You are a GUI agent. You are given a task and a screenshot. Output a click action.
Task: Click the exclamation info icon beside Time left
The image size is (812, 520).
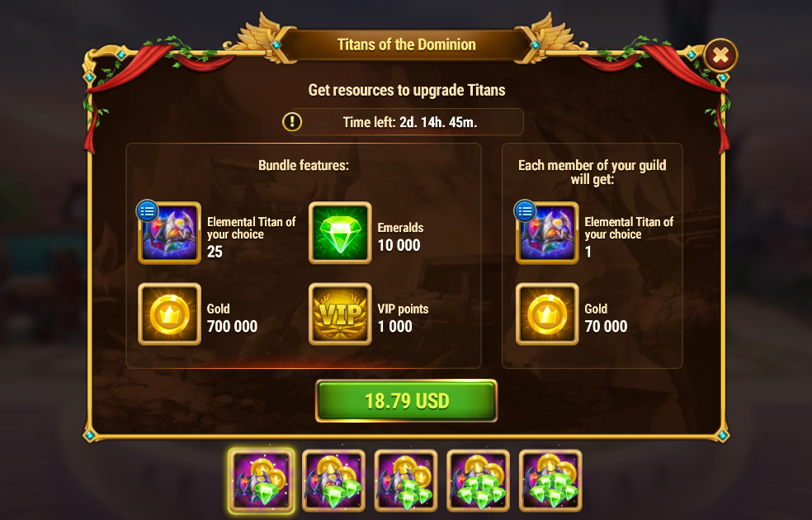point(292,122)
